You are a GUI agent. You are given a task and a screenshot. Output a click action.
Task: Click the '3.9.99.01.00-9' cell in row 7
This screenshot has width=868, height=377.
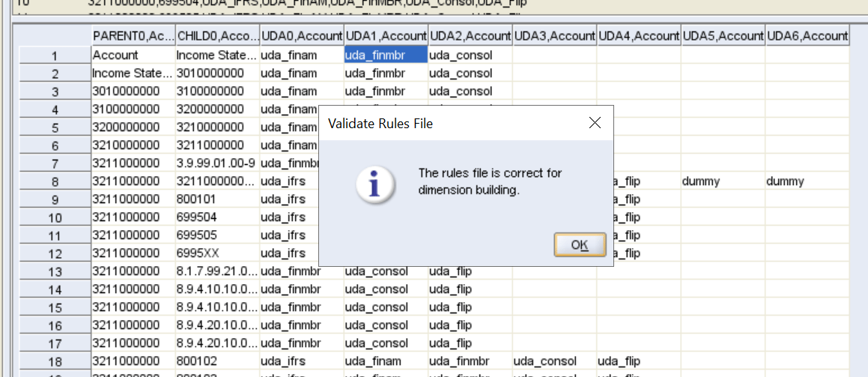pos(217,163)
